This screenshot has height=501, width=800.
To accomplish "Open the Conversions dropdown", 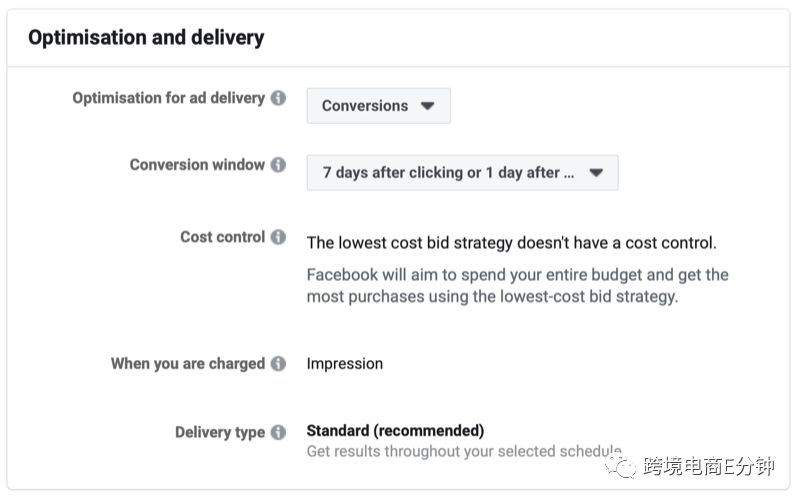I will click(x=379, y=106).
